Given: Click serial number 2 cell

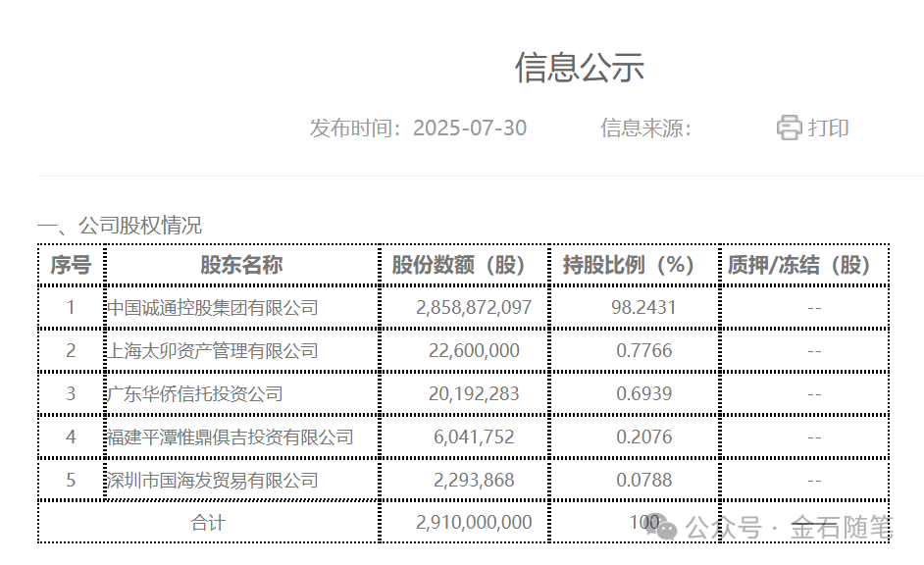Looking at the screenshot, I should (x=71, y=350).
